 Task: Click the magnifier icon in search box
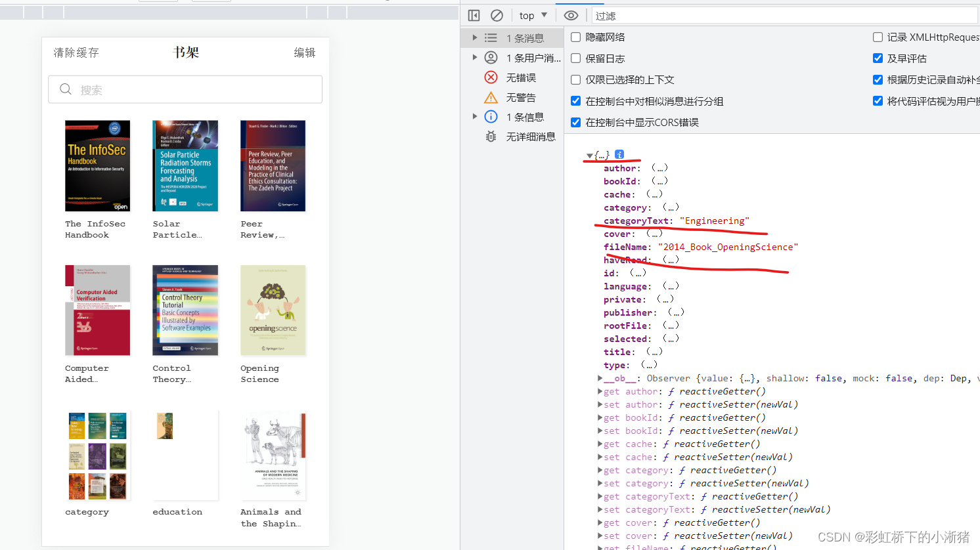point(66,89)
